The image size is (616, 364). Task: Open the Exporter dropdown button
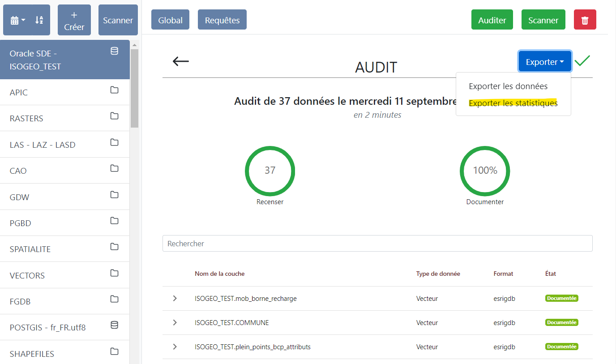click(545, 61)
